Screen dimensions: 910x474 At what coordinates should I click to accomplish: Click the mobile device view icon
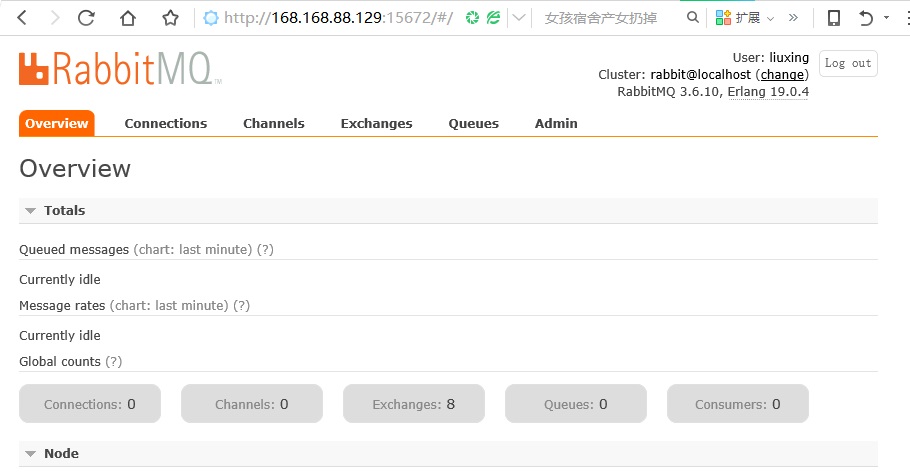pos(834,18)
